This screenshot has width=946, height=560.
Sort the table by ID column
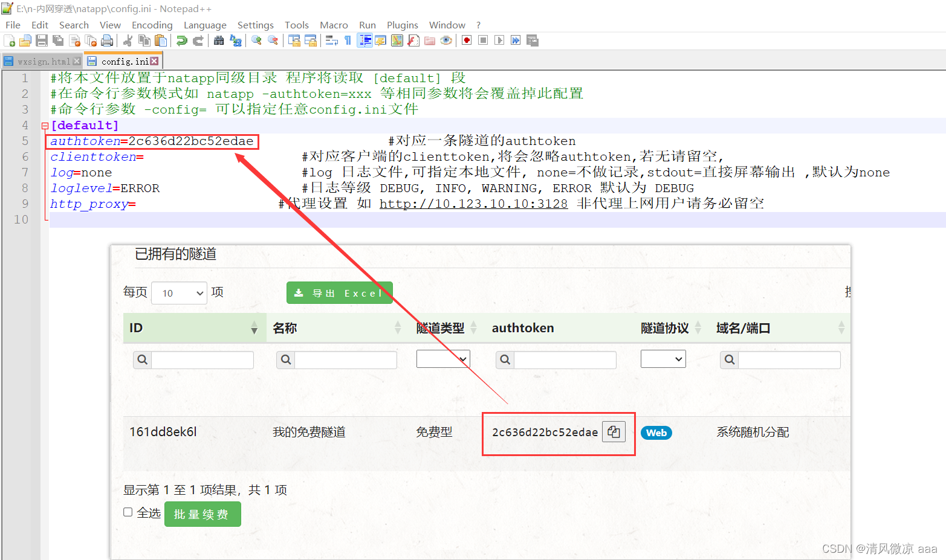[195, 327]
